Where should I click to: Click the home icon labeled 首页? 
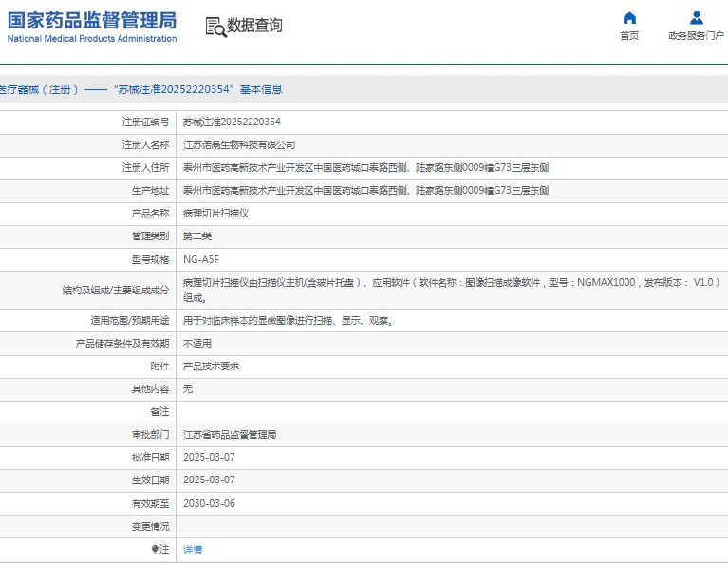pos(629,18)
